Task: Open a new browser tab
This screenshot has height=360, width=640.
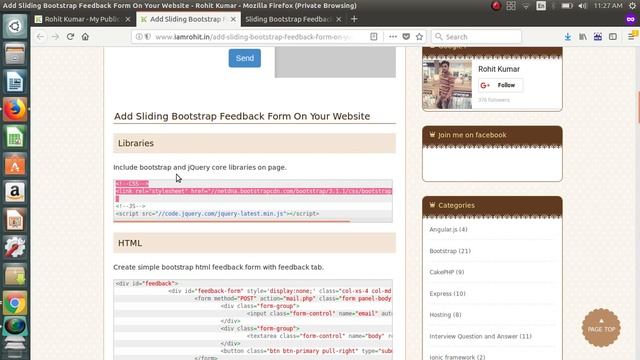Action: tap(354, 19)
